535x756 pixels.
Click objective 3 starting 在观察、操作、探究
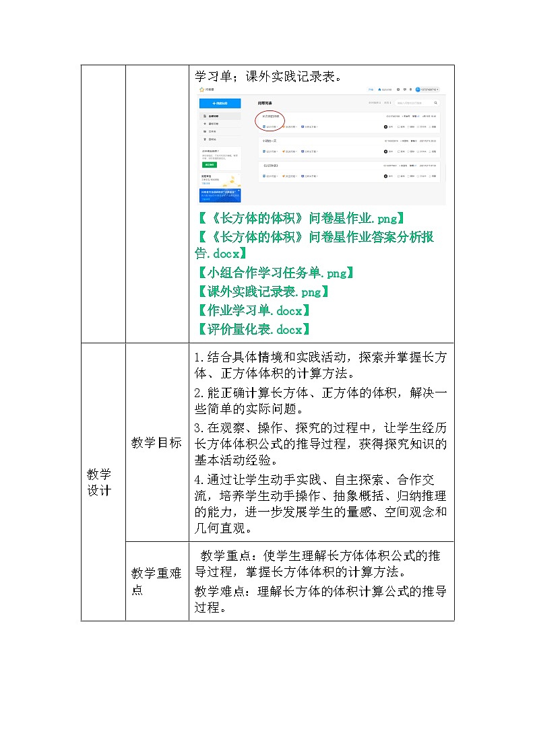point(321,444)
